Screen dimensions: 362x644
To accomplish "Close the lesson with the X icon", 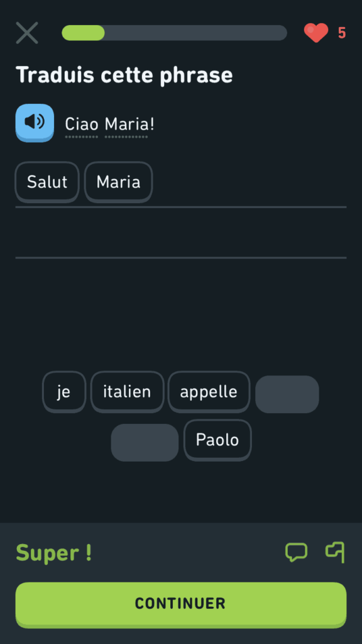I will [27, 33].
